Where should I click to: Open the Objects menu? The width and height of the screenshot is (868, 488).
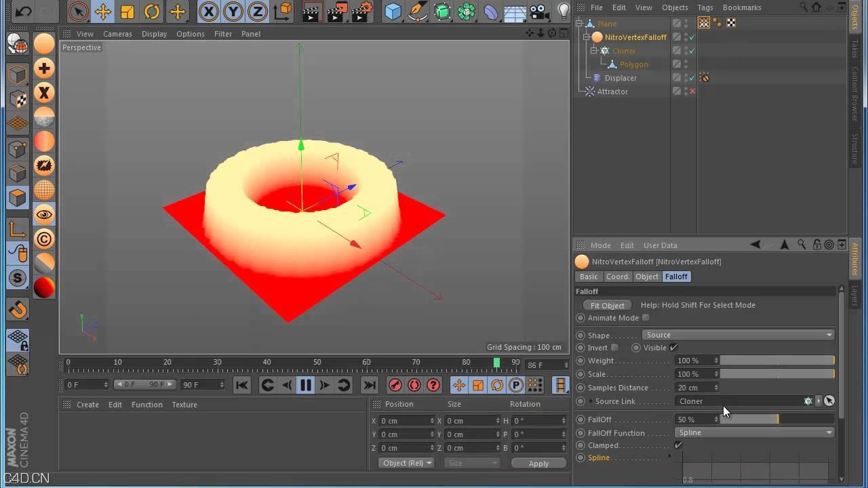675,7
